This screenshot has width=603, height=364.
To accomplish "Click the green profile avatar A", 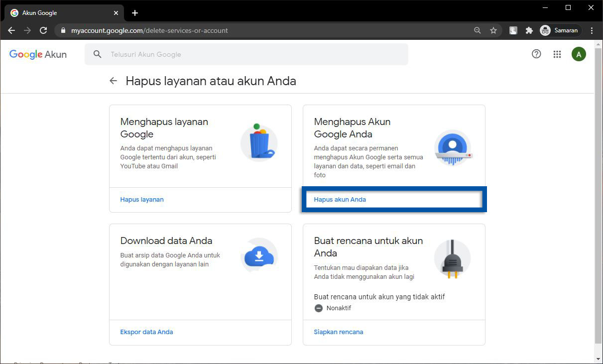I will tap(578, 54).
